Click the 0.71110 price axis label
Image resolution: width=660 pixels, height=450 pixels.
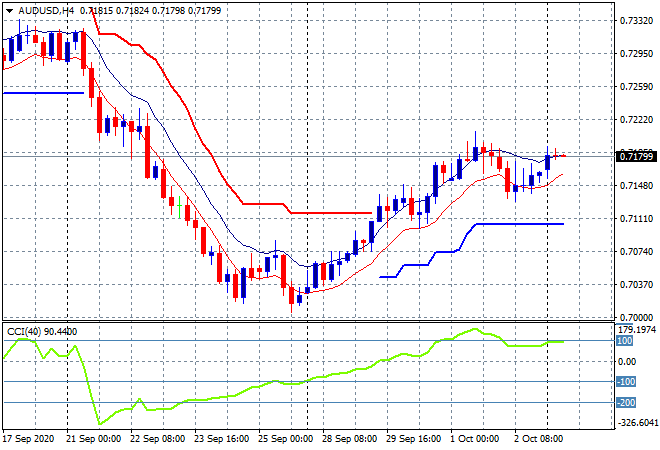coord(636,218)
